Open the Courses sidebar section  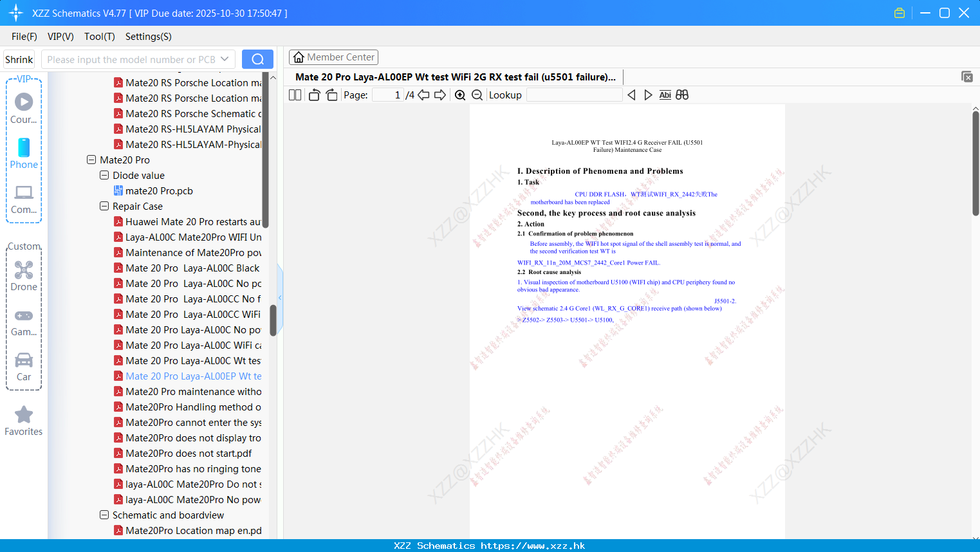point(24,108)
